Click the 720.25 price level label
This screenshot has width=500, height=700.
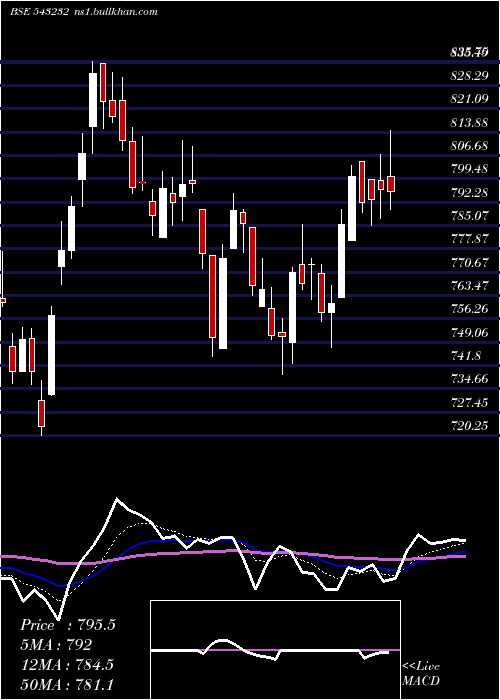coord(469,426)
